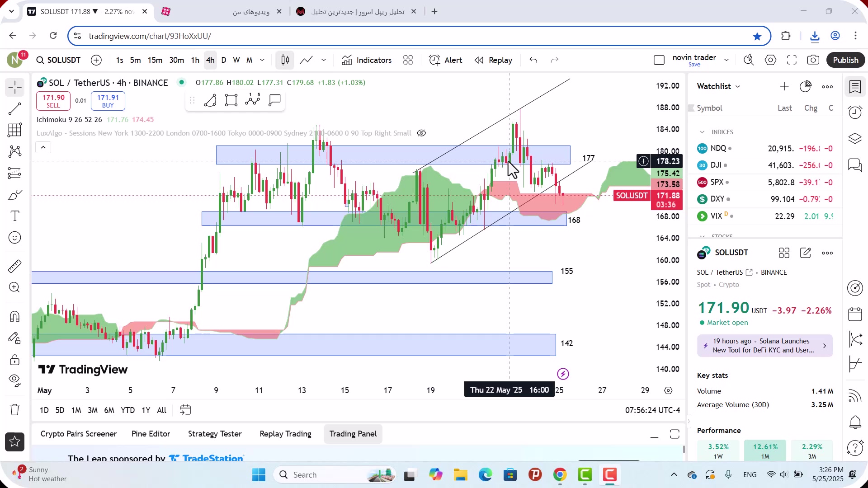Image resolution: width=868 pixels, height=488 pixels.
Task: Open the favorites star toolbar
Action: pyautogui.click(x=15, y=442)
